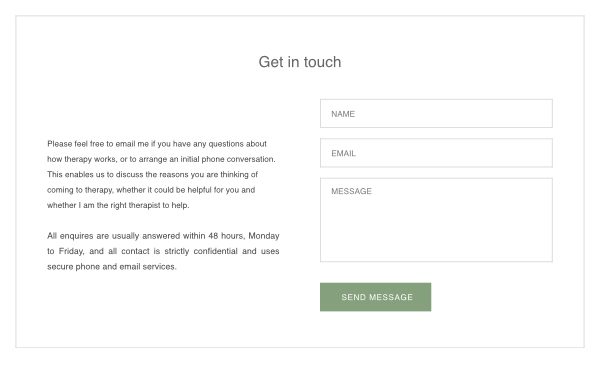
Task: Click the word "Monday" in the enquiries paragraph
Action: 264,236
